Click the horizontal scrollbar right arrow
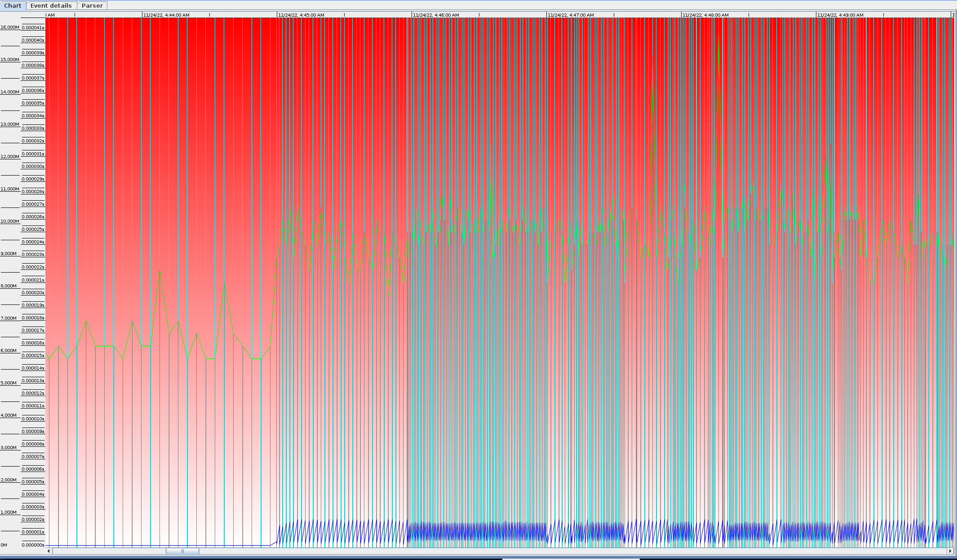 pyautogui.click(x=950, y=551)
